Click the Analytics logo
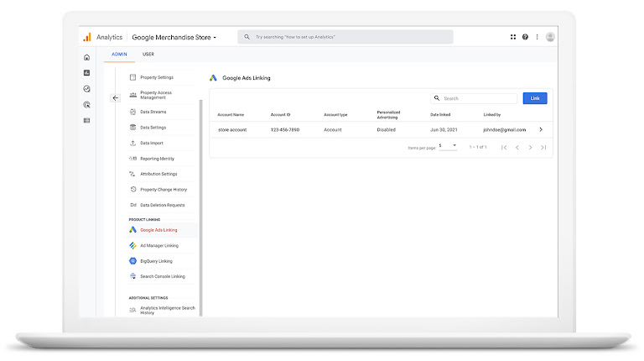 tap(87, 37)
